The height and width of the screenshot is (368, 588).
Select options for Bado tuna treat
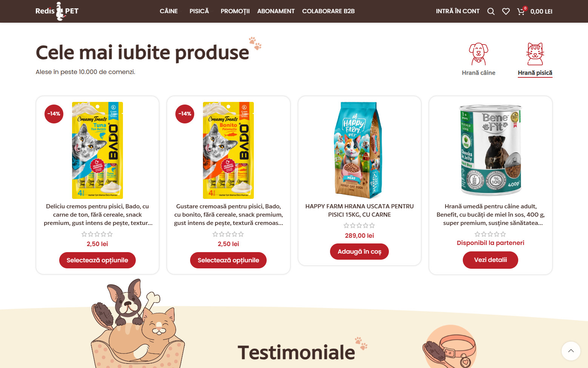coord(97,260)
